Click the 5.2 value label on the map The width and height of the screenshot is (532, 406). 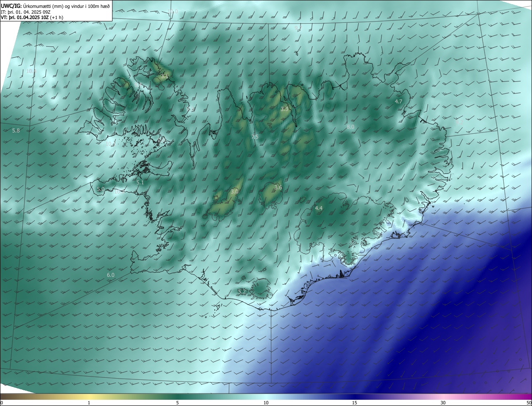pos(242,292)
